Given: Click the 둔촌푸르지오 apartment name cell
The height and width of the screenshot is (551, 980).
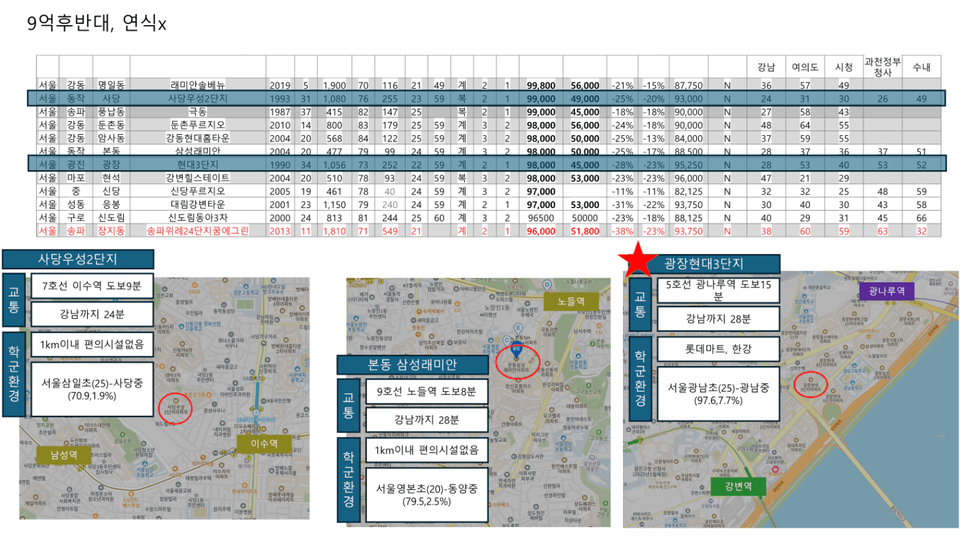Looking at the screenshot, I should 198,125.
